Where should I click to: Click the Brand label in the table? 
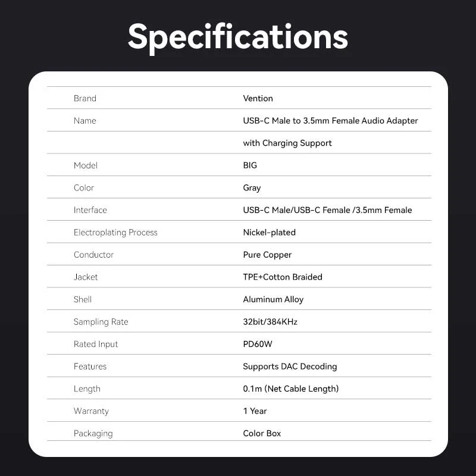[x=84, y=98]
